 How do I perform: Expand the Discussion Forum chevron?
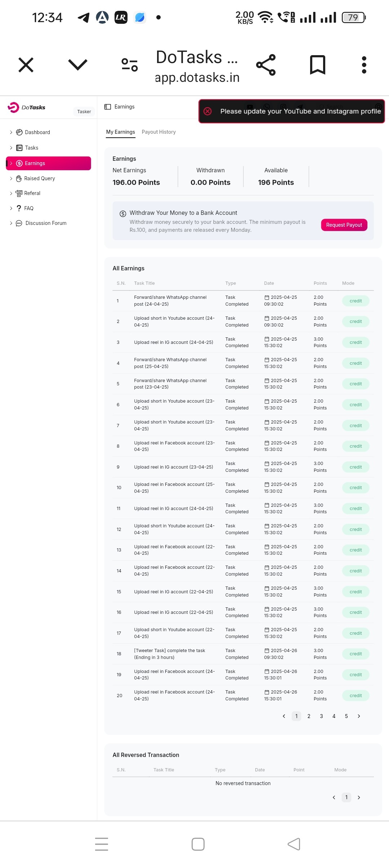point(11,223)
